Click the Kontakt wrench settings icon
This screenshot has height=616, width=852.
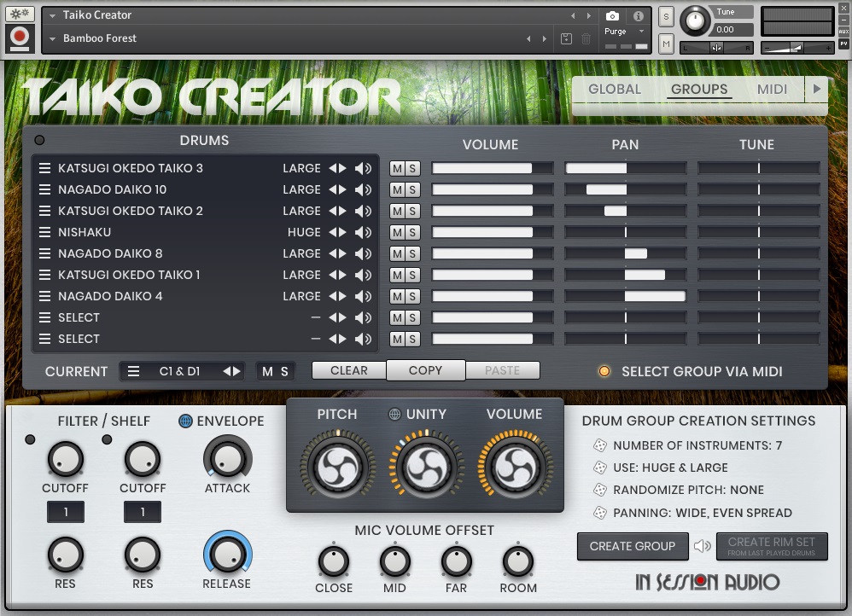20,15
